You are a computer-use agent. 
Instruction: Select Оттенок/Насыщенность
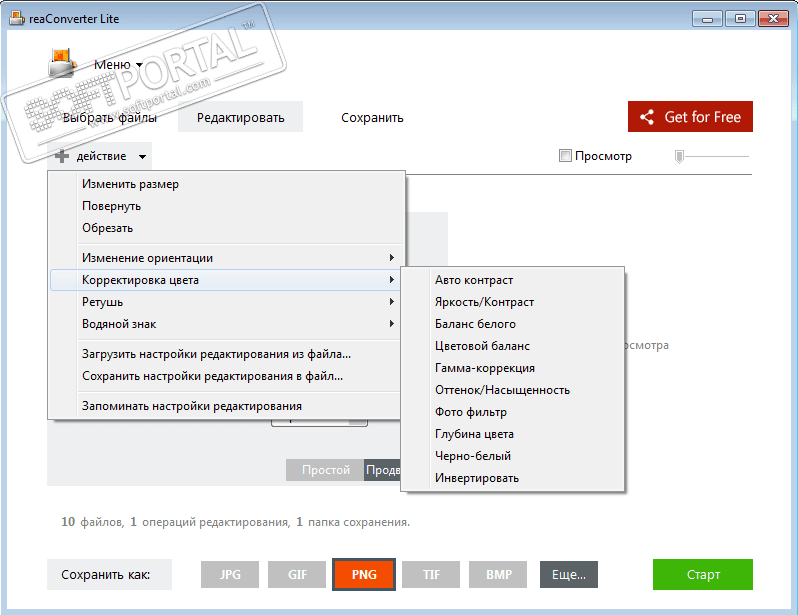[512, 390]
